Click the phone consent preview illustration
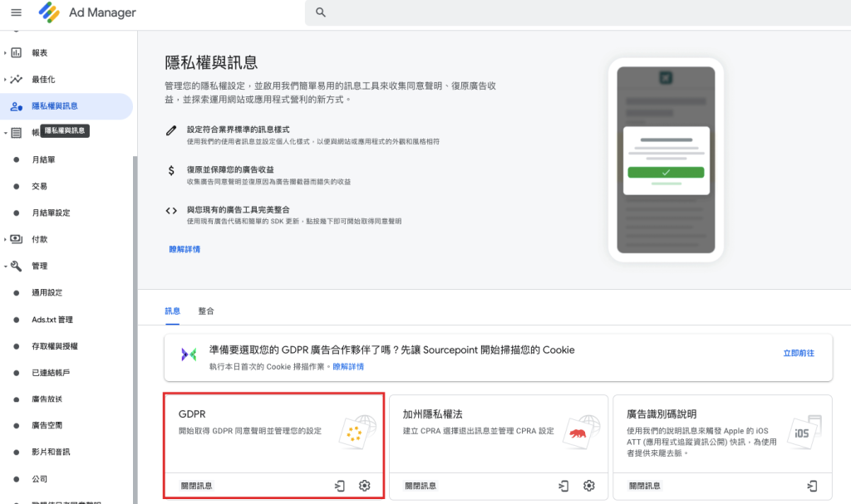851x504 pixels. click(666, 160)
